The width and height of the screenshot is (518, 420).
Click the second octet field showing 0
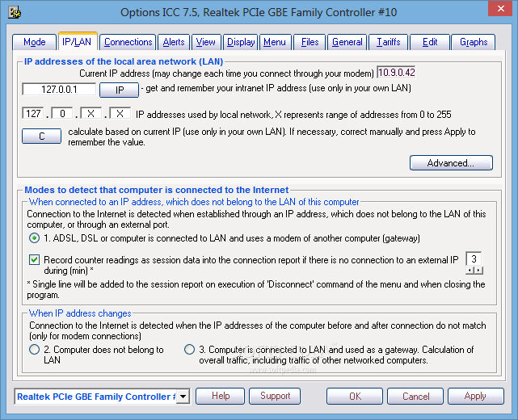click(x=62, y=114)
